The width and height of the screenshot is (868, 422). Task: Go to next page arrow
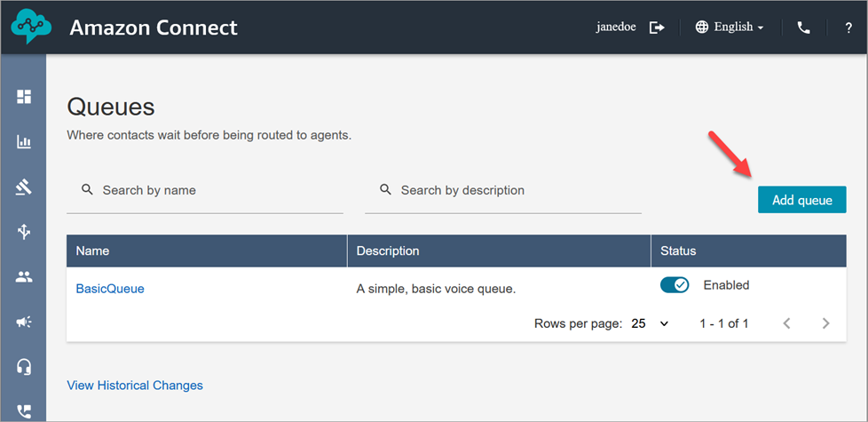pos(826,323)
